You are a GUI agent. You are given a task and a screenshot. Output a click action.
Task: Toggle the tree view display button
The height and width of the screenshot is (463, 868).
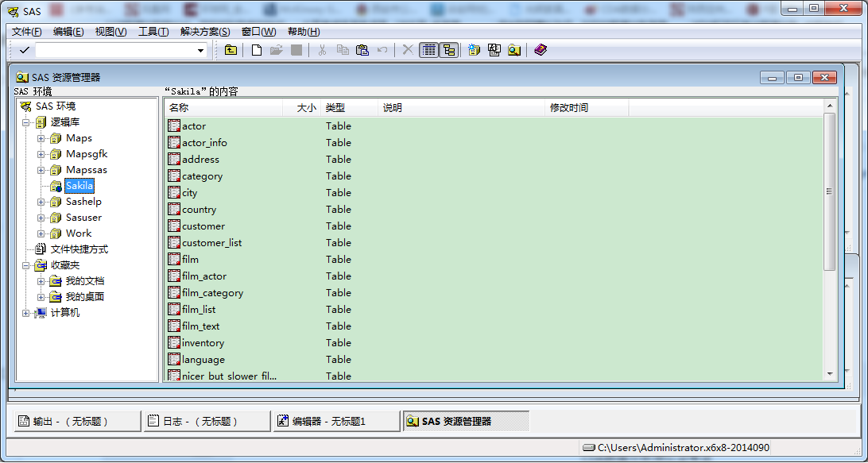[x=449, y=50]
